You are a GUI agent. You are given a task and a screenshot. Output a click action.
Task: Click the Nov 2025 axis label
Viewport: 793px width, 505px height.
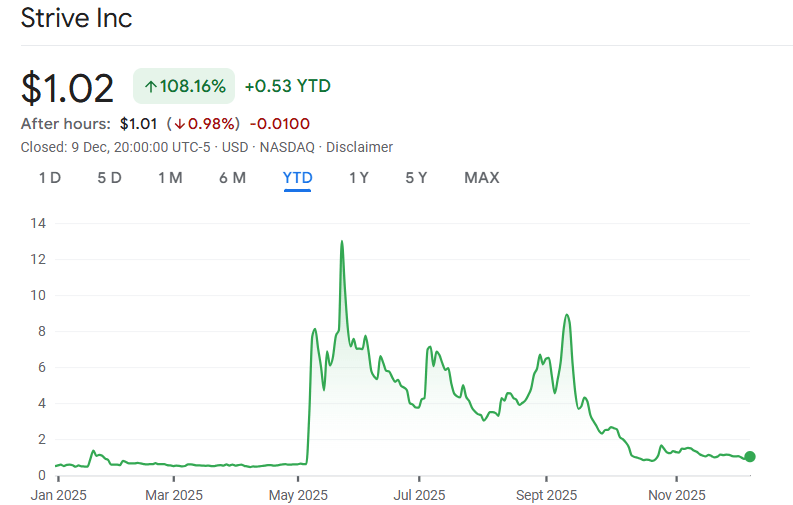click(677, 494)
